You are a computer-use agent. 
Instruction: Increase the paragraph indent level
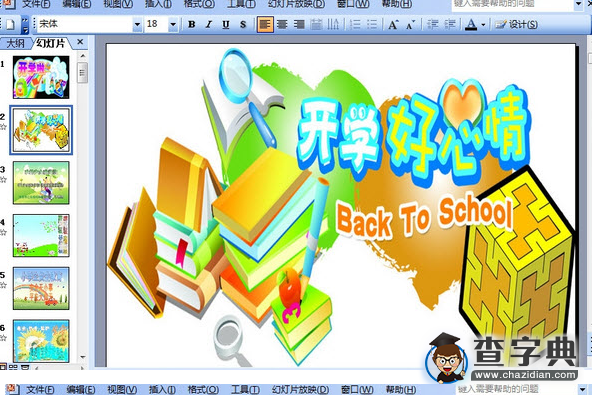(449, 25)
